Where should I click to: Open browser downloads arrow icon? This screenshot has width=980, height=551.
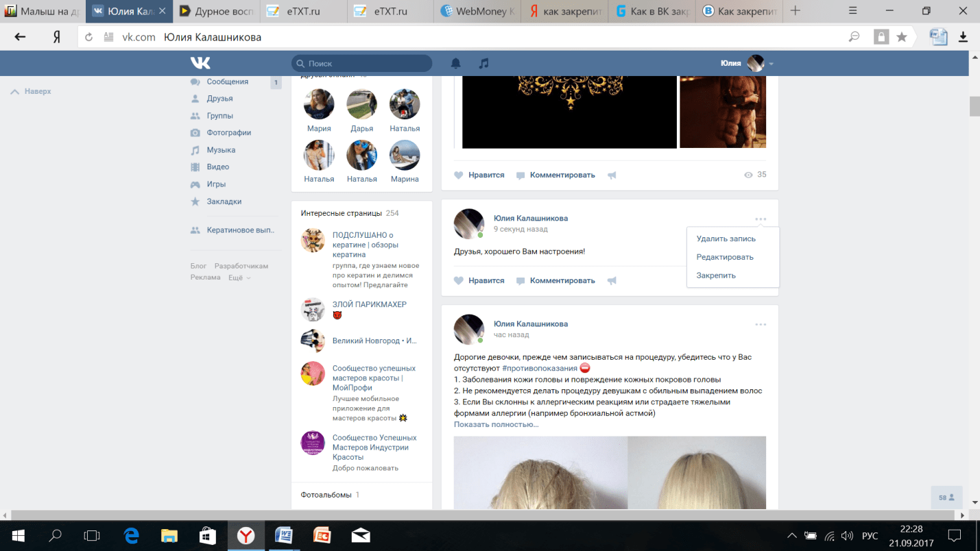click(963, 37)
